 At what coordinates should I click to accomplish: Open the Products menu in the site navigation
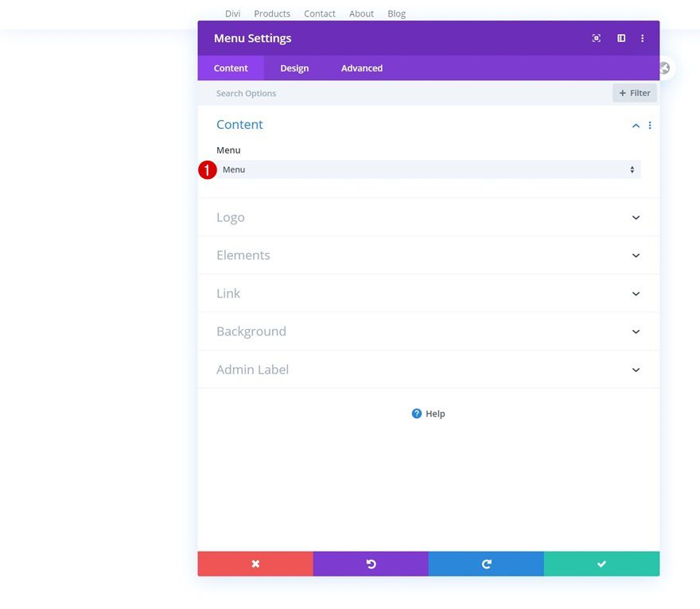272,13
